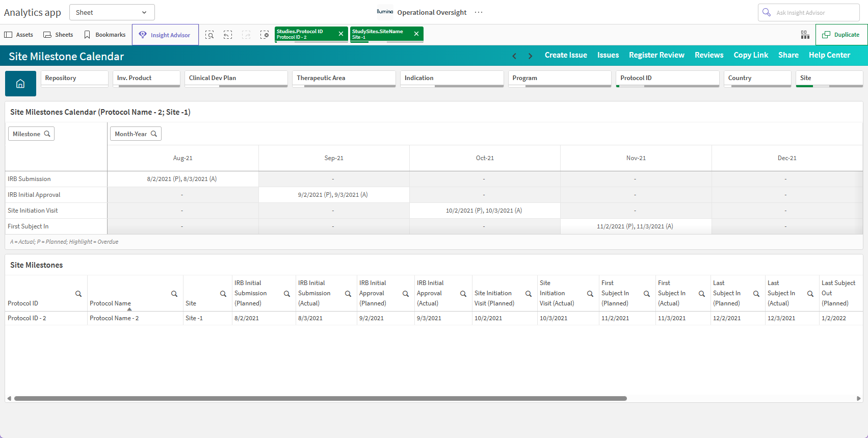The image size is (868, 438).
Task: Step back in selections
Action: tap(228, 35)
